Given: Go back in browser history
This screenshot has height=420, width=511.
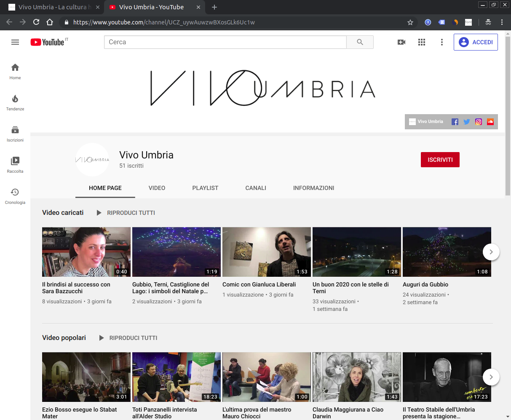Looking at the screenshot, I should [9, 22].
